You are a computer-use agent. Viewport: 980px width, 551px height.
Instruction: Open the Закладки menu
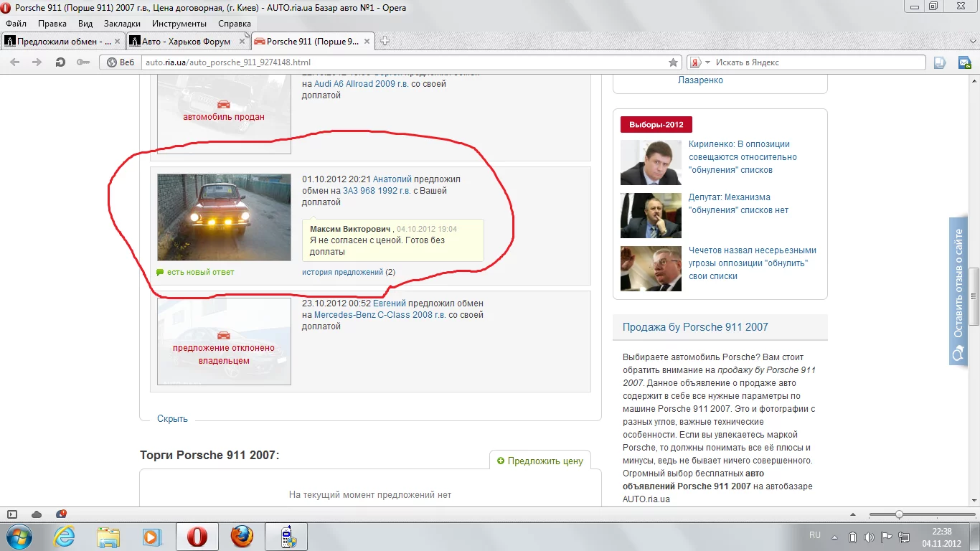[x=122, y=24]
